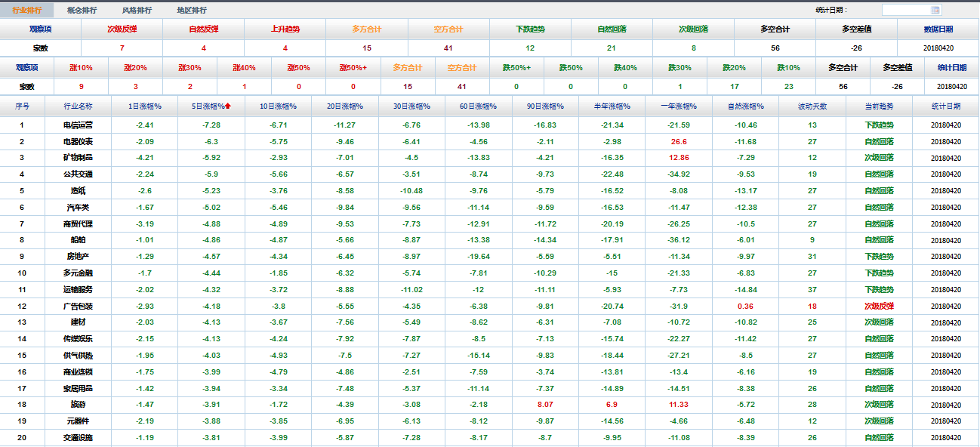This screenshot has height=447, width=980.
Task: Select the 多元金融 industry name
Action: click(78, 273)
